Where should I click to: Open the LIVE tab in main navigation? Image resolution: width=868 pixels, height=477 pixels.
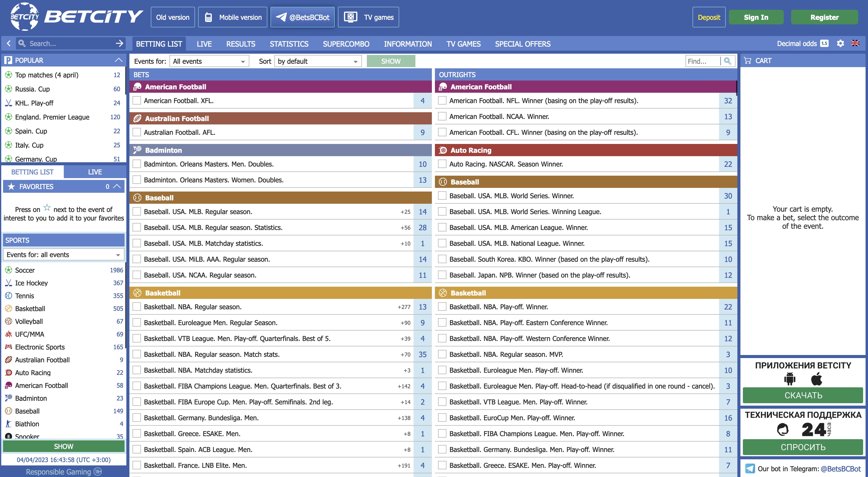pyautogui.click(x=204, y=44)
